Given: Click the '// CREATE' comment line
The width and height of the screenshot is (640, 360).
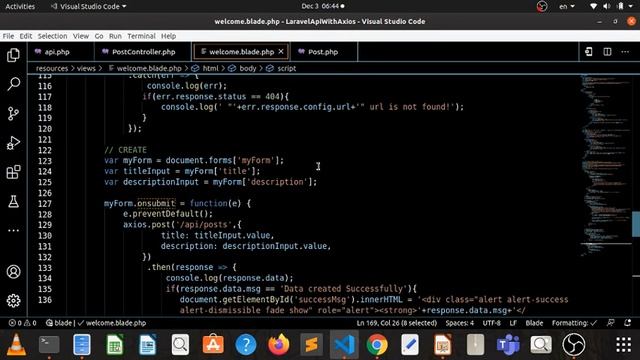Looking at the screenshot, I should coord(125,150).
